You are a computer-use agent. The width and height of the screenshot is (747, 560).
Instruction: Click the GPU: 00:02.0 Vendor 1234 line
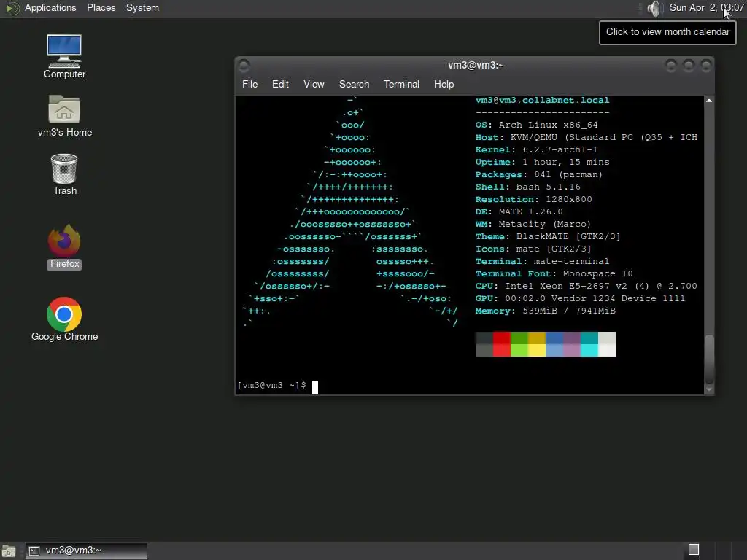[x=580, y=298]
